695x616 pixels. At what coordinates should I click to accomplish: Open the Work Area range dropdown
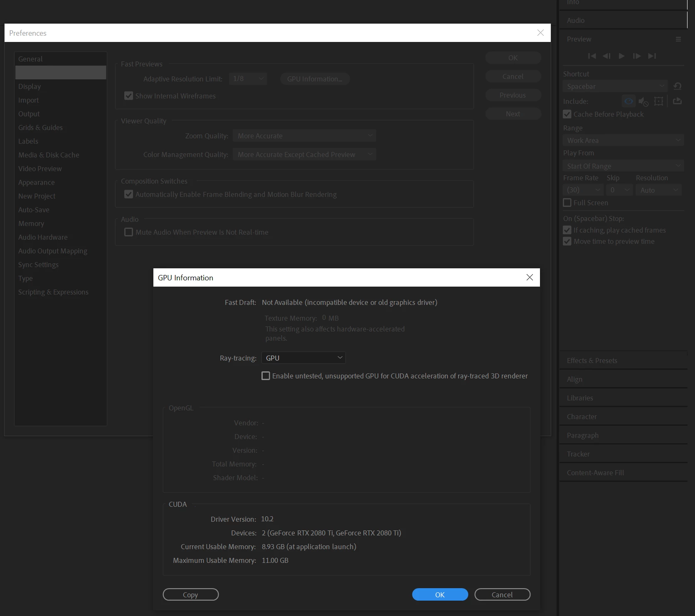[x=623, y=140]
